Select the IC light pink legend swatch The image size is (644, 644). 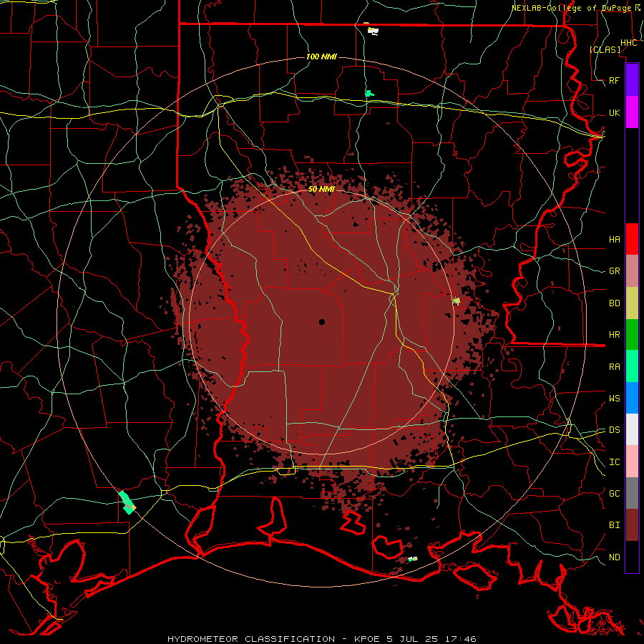(x=632, y=462)
